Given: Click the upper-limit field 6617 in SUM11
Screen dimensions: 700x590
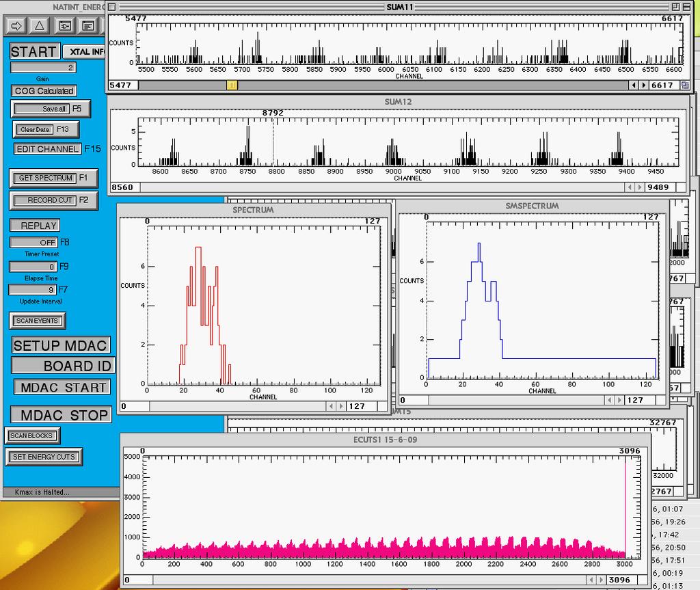Looking at the screenshot, I should (664, 85).
